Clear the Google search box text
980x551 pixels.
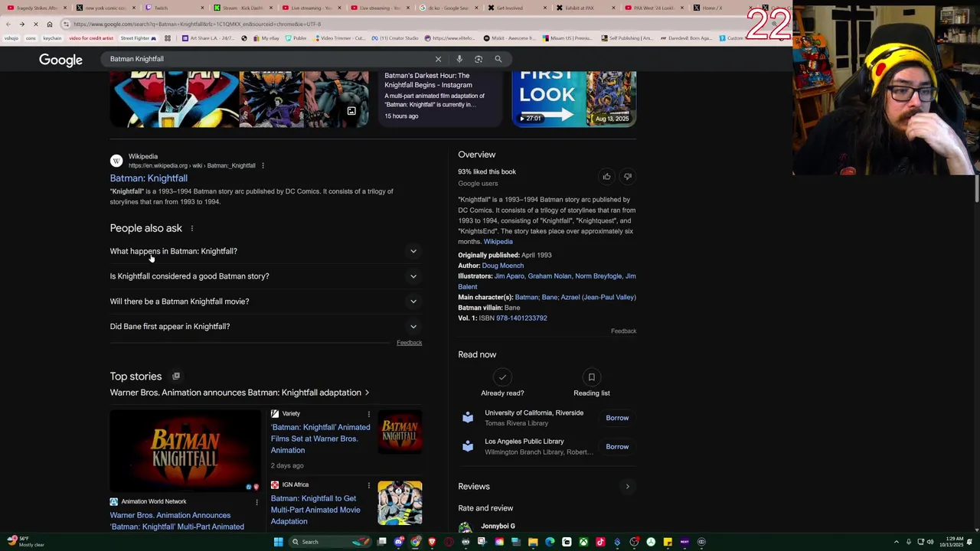pos(438,59)
